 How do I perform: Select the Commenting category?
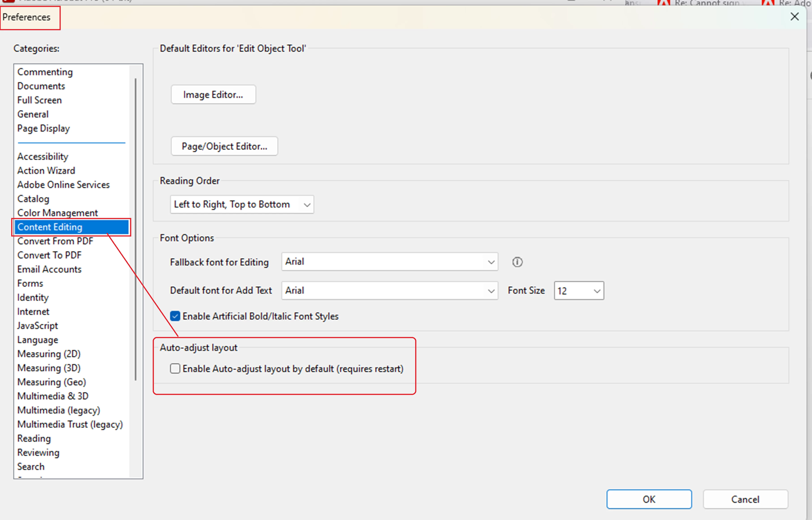click(x=45, y=72)
